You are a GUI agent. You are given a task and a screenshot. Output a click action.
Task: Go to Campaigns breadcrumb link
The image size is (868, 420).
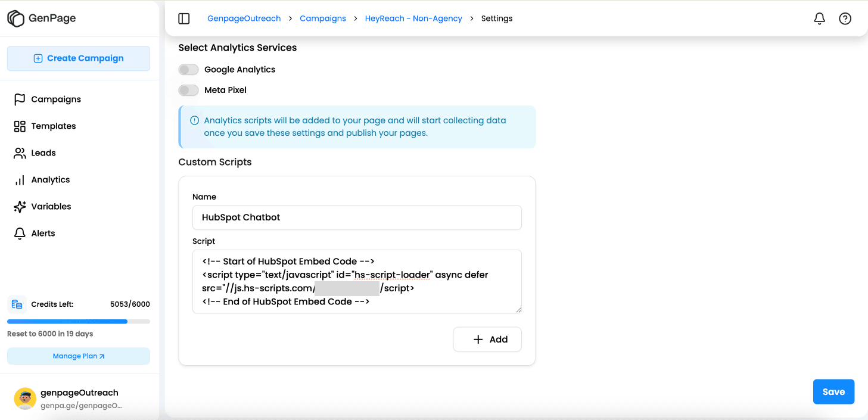pyautogui.click(x=323, y=18)
